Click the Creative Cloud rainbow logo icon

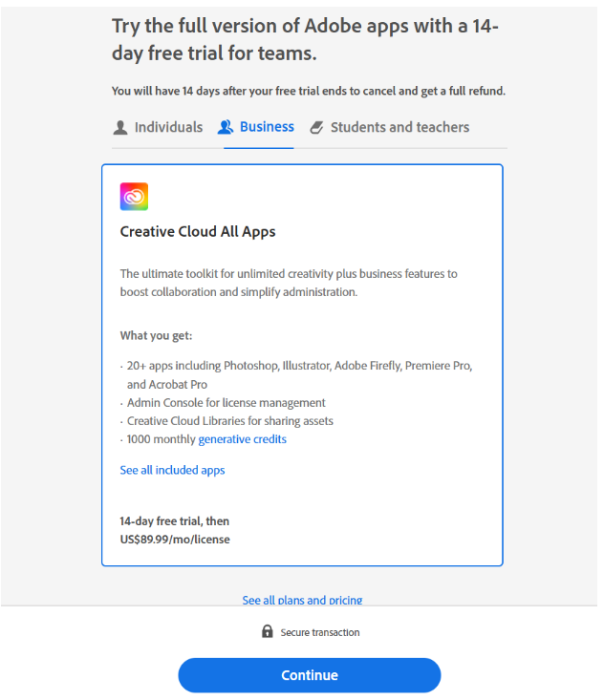[134, 197]
